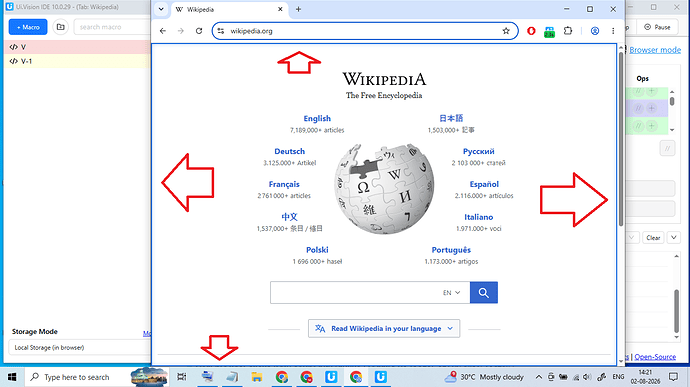Click the Wikipedia page vertical scrollbar

(621, 139)
